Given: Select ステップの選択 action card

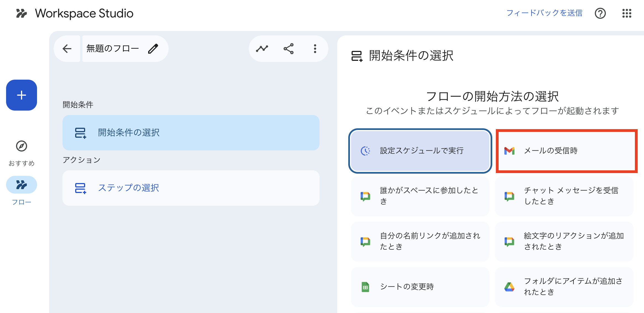Looking at the screenshot, I should [191, 188].
